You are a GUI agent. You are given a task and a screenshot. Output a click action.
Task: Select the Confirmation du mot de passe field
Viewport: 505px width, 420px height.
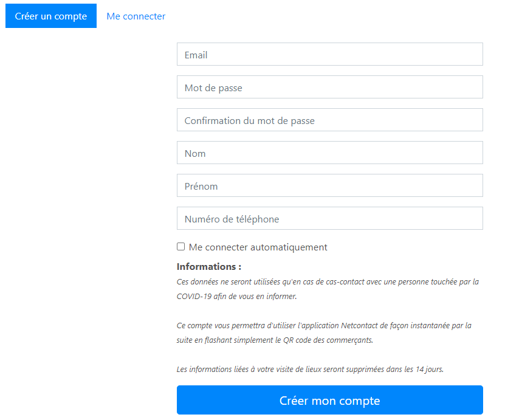[x=330, y=120]
